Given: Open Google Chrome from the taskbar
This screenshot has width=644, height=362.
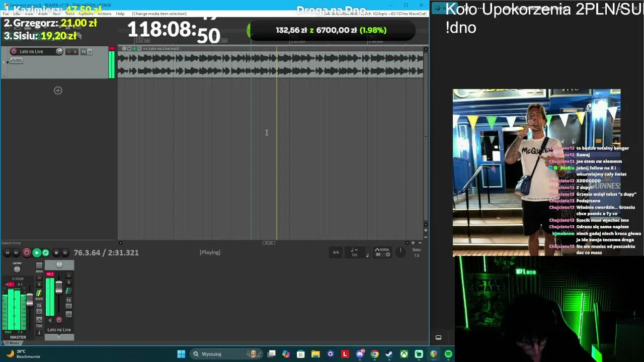Looking at the screenshot, I should coord(374,354).
